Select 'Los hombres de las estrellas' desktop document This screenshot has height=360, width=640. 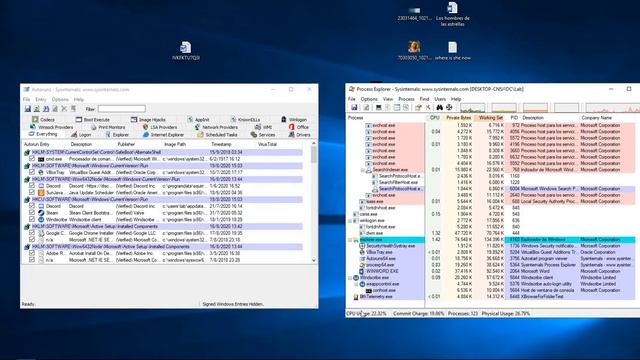(452, 14)
